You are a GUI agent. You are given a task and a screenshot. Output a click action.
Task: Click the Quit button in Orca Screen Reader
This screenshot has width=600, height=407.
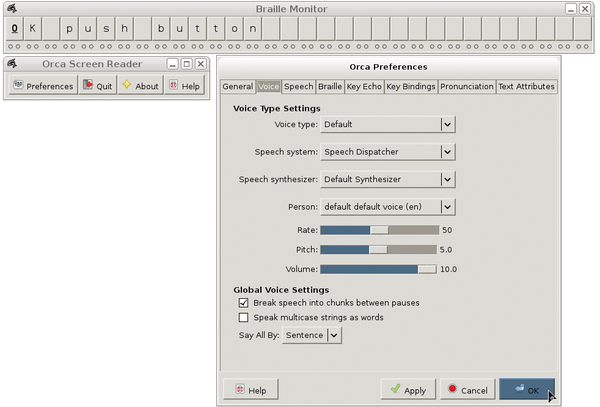(x=98, y=85)
